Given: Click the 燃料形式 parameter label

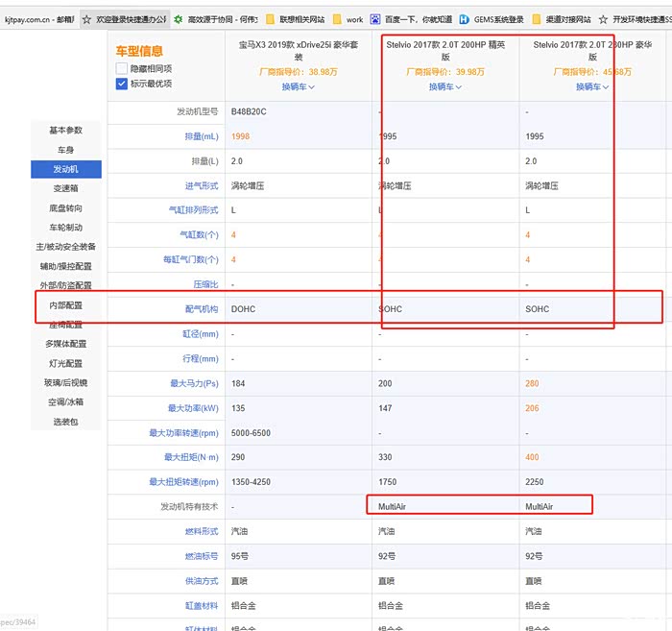Looking at the screenshot, I should 202,531.
